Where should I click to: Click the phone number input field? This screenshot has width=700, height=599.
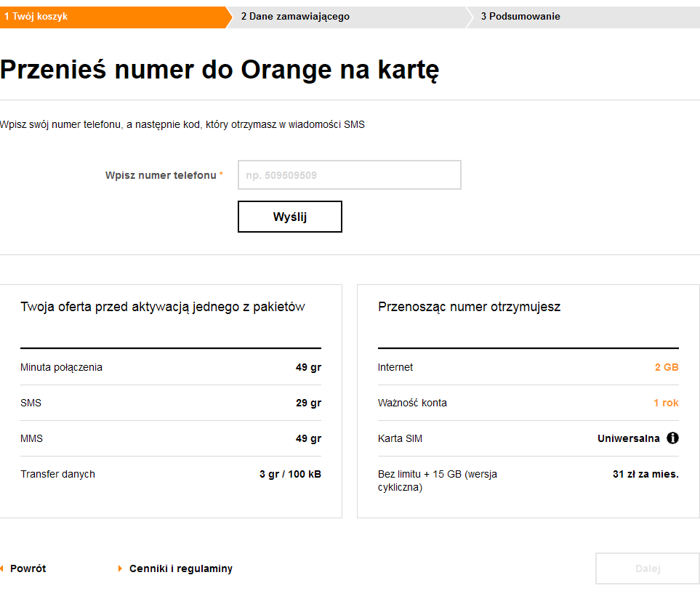(349, 174)
